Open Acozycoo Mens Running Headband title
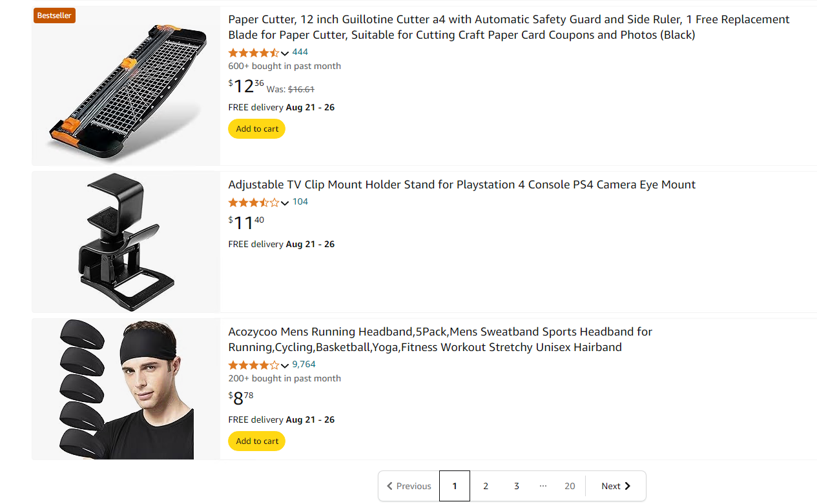 coord(440,339)
